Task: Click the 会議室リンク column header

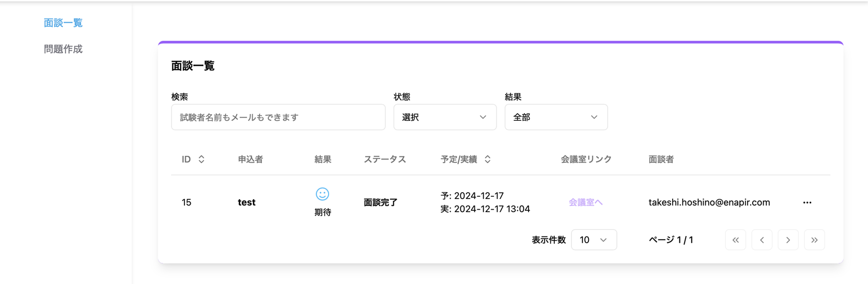Action: point(586,160)
